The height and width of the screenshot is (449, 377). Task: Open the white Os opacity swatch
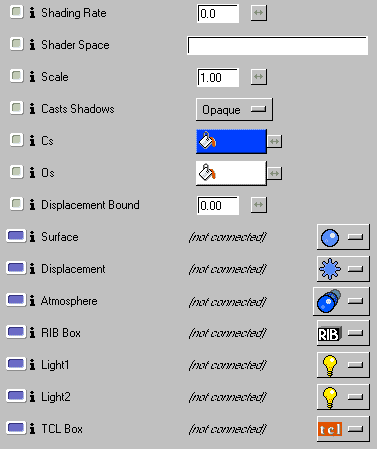231,173
